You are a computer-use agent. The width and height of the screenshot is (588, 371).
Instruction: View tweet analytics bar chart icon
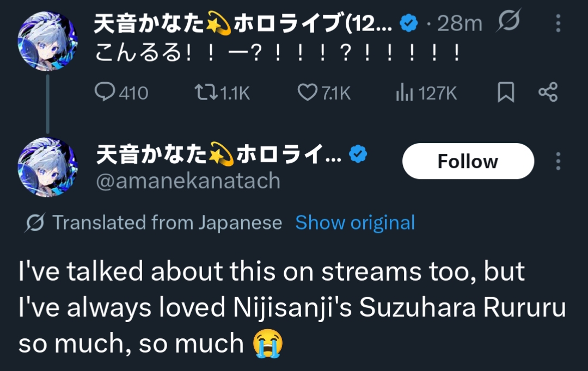[x=403, y=93]
